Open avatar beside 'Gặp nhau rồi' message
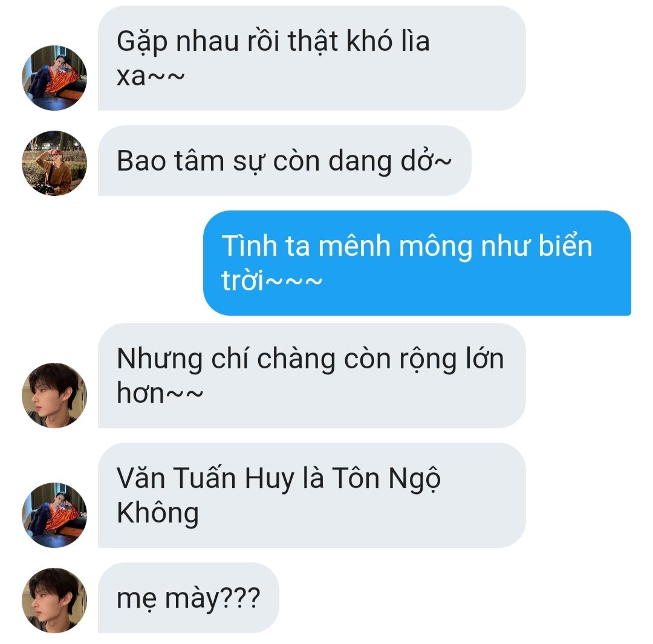 pyautogui.click(x=54, y=78)
